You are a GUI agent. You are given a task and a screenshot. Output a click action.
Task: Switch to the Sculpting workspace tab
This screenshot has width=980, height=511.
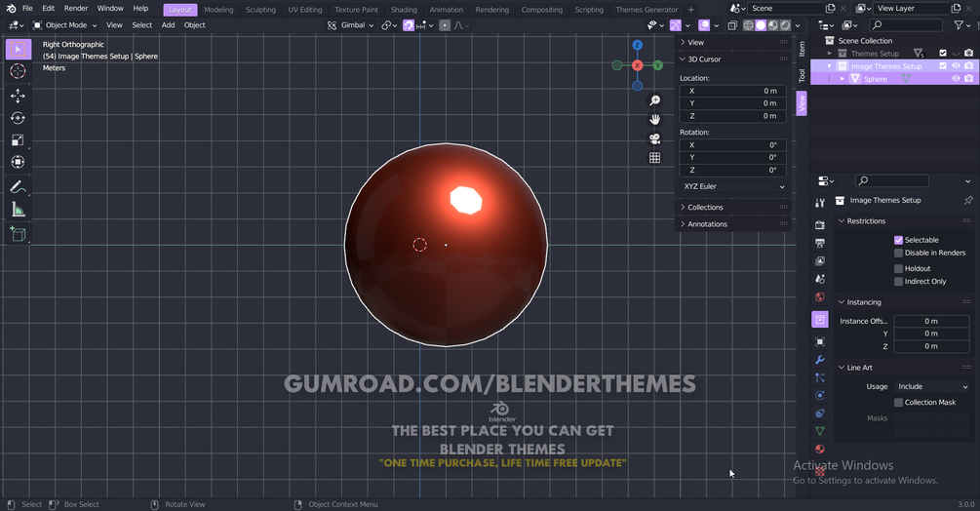260,10
